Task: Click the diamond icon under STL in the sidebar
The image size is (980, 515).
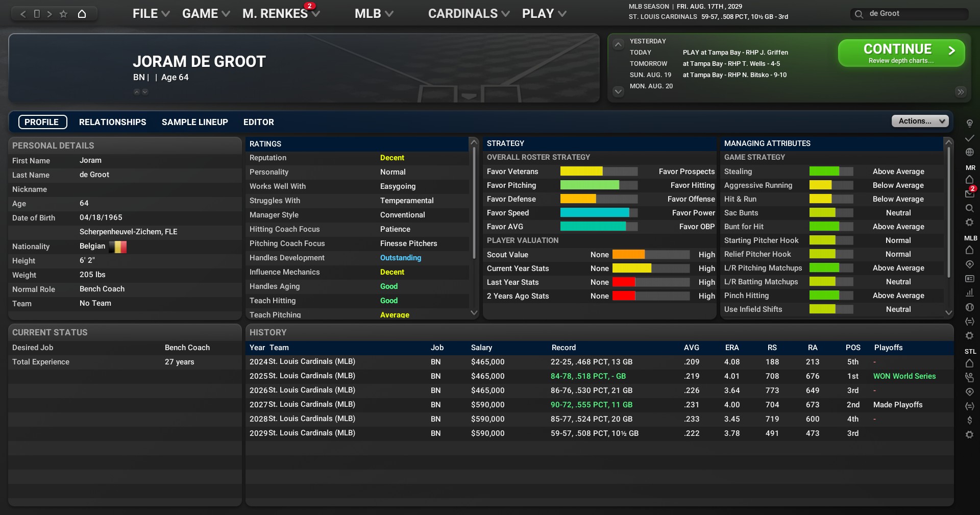Action: pos(970,392)
